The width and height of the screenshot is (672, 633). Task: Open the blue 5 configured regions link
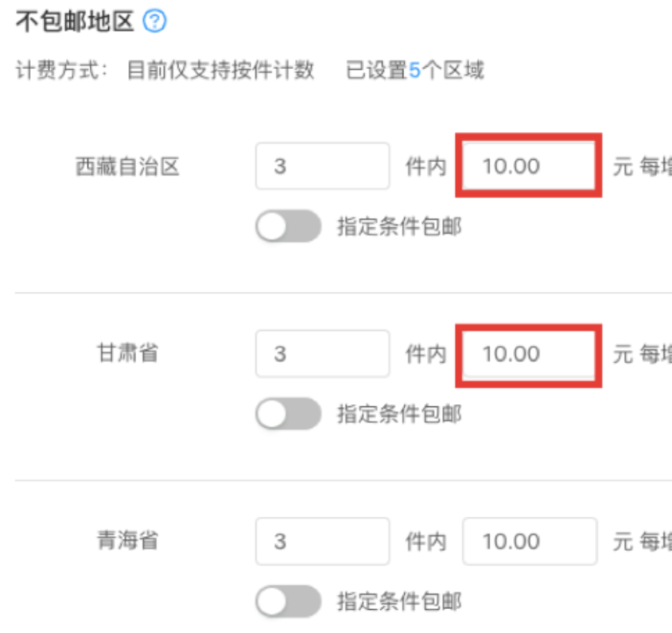[414, 70]
